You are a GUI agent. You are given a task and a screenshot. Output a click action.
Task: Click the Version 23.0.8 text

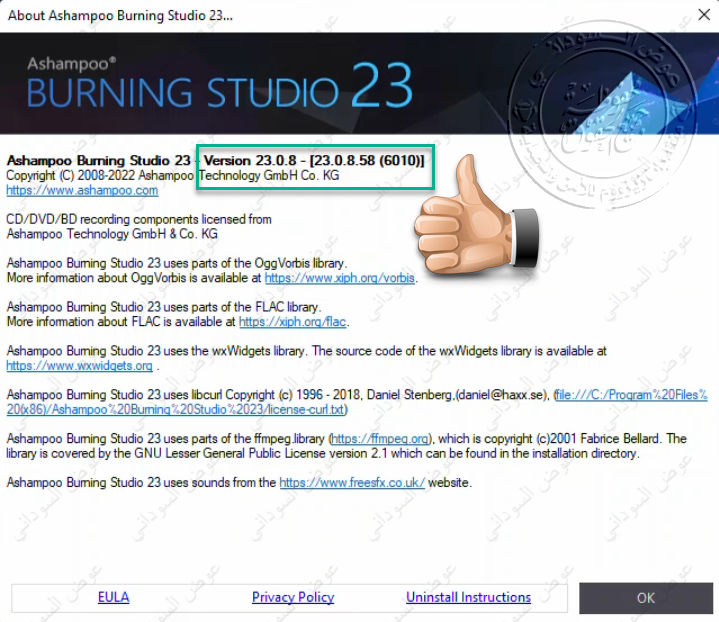point(250,161)
